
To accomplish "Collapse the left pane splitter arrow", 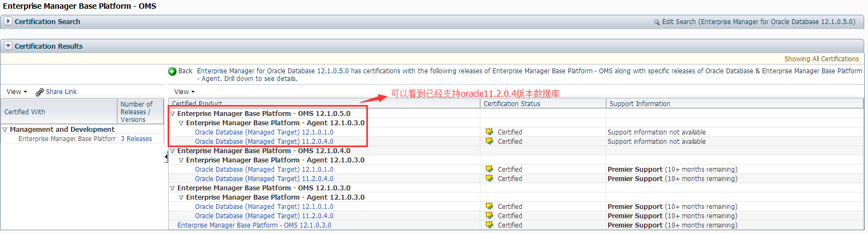I will 166,157.
